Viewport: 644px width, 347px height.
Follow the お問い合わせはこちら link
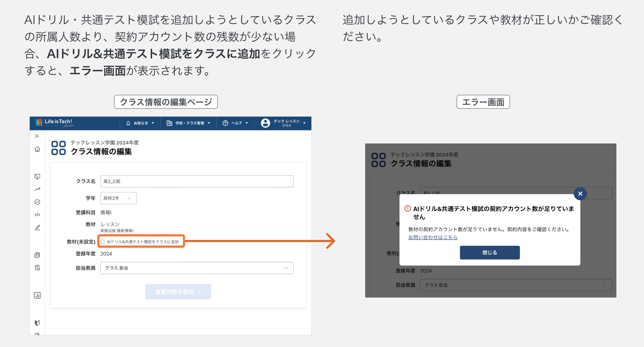coord(433,237)
